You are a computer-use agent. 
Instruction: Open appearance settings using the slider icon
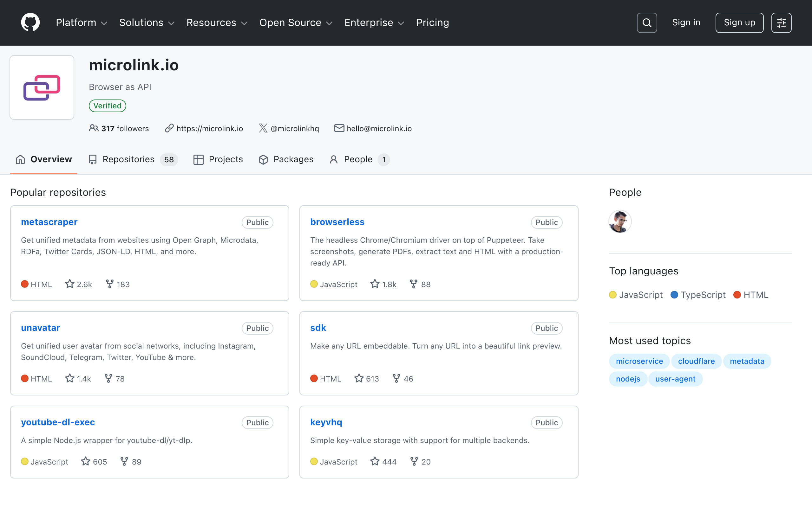pos(782,22)
